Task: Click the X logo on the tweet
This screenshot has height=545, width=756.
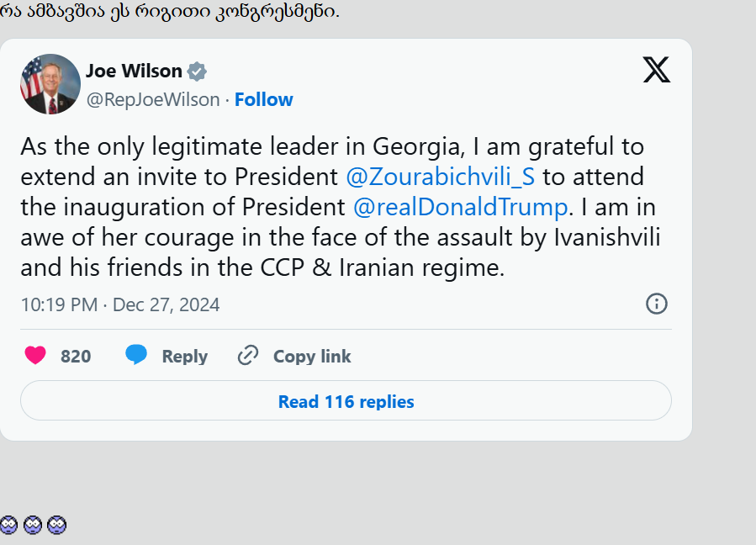Action: coord(657,70)
